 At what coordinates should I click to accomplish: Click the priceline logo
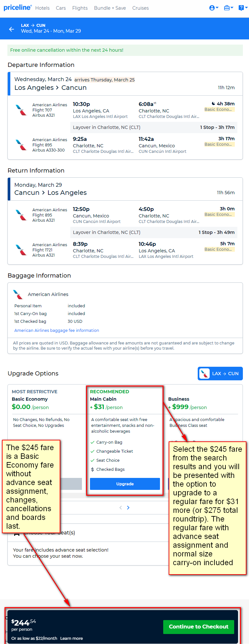click(18, 7)
